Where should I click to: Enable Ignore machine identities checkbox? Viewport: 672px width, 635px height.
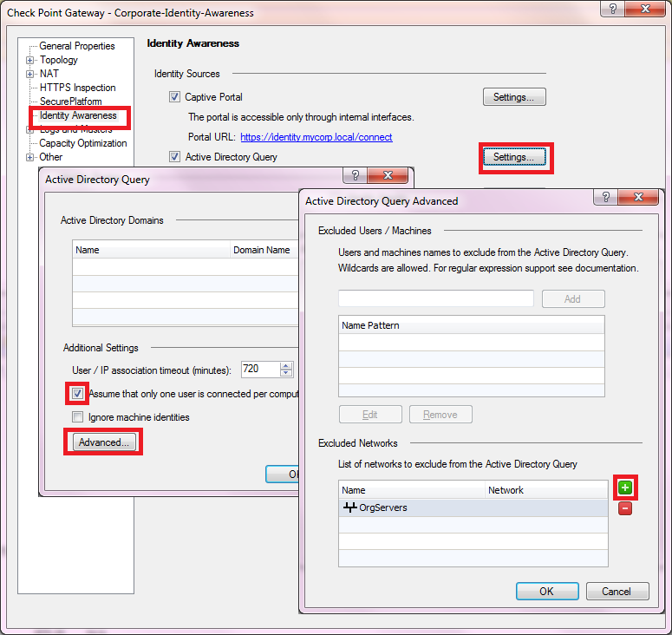[x=77, y=416]
